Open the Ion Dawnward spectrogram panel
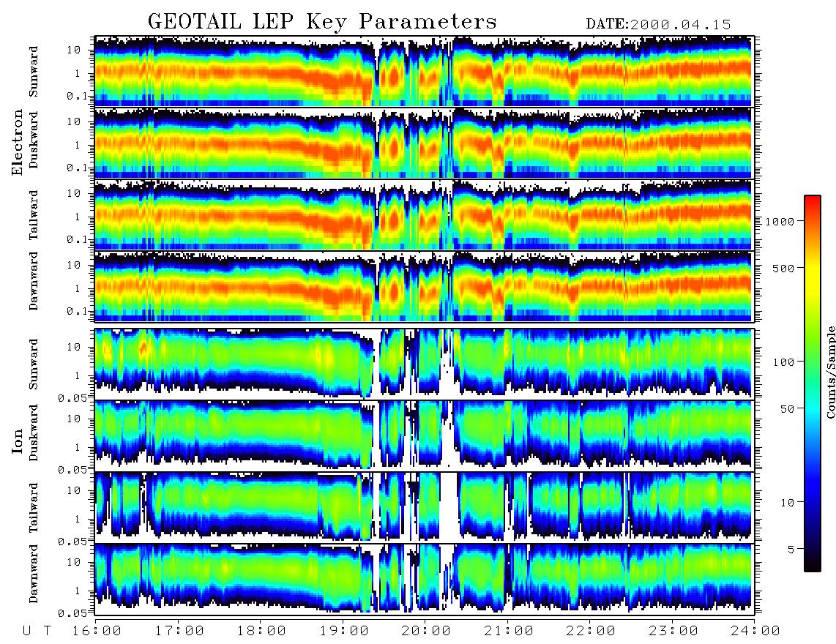This screenshot has width=836, height=644. (x=423, y=578)
